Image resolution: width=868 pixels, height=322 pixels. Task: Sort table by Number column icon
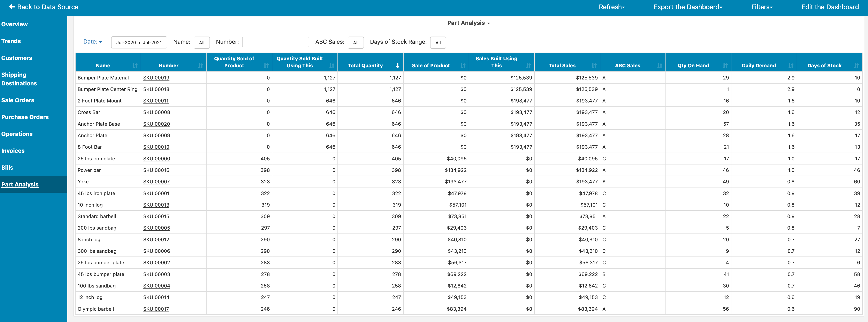[200, 66]
